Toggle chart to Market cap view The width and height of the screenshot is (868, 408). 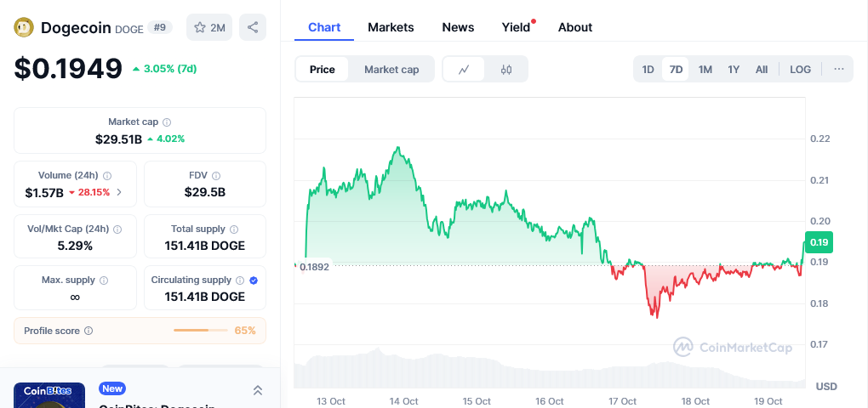[x=391, y=70]
